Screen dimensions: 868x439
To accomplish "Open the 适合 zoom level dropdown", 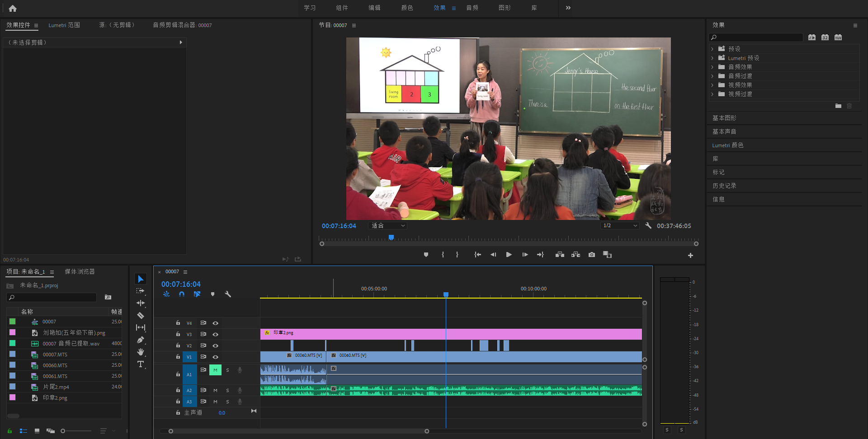I will pyautogui.click(x=388, y=226).
